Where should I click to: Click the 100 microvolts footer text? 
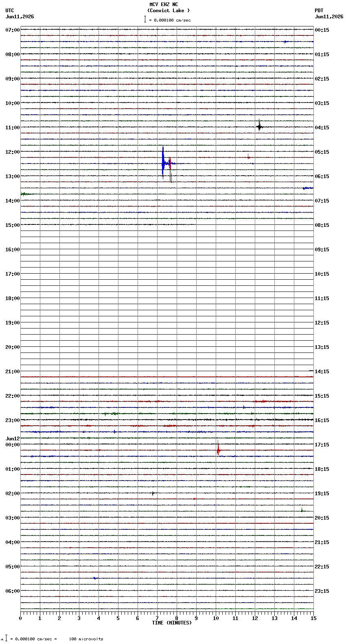point(86,639)
